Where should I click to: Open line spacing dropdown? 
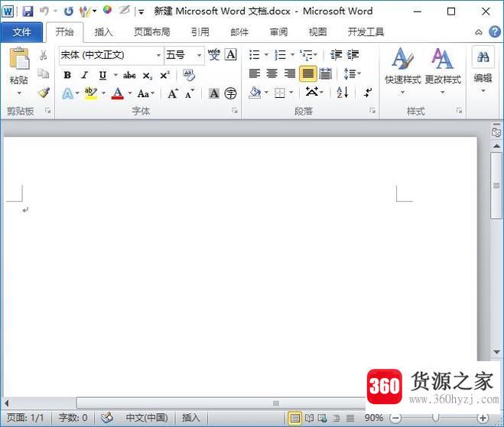click(x=353, y=73)
